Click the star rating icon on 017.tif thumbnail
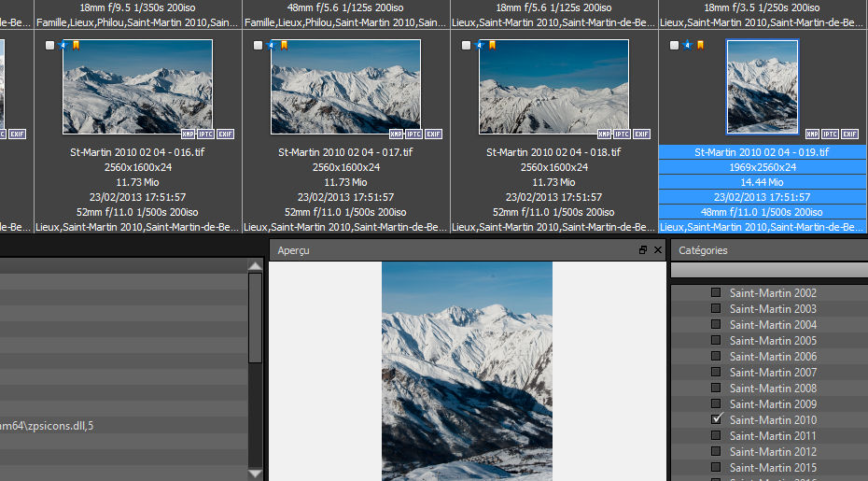868x481 pixels. point(272,45)
